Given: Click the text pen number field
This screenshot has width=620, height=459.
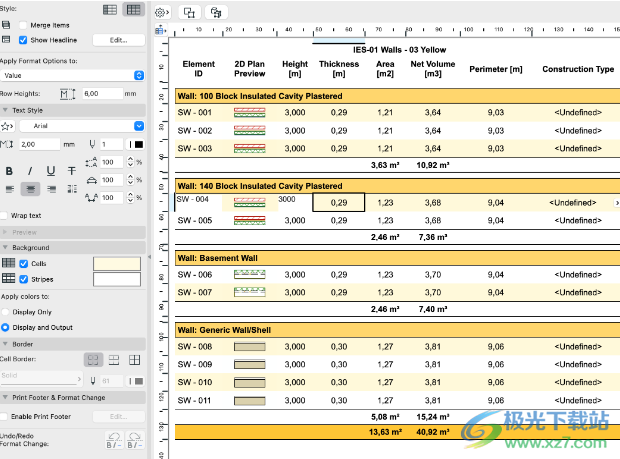Looking at the screenshot, I should click(x=111, y=144).
